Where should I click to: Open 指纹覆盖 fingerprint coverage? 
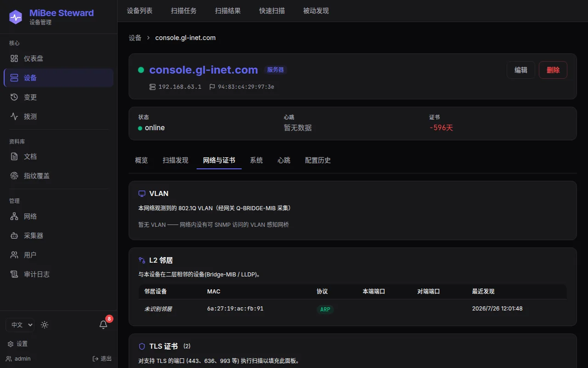point(58,176)
